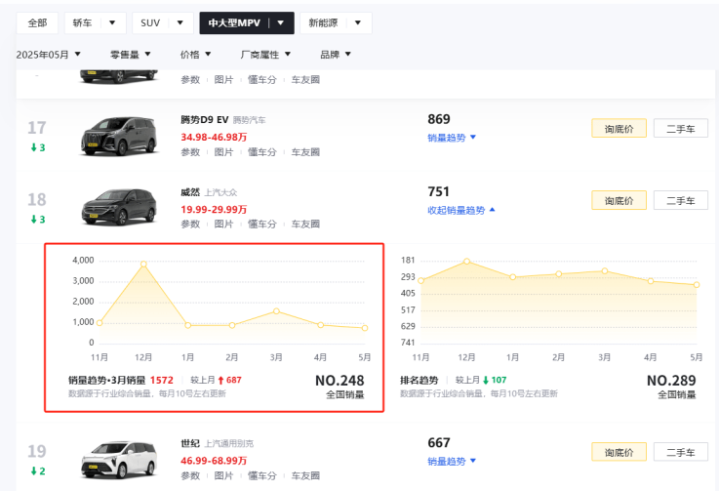
Task: Click the 上汽通用别克 manufacturer label
Action: coord(229,444)
